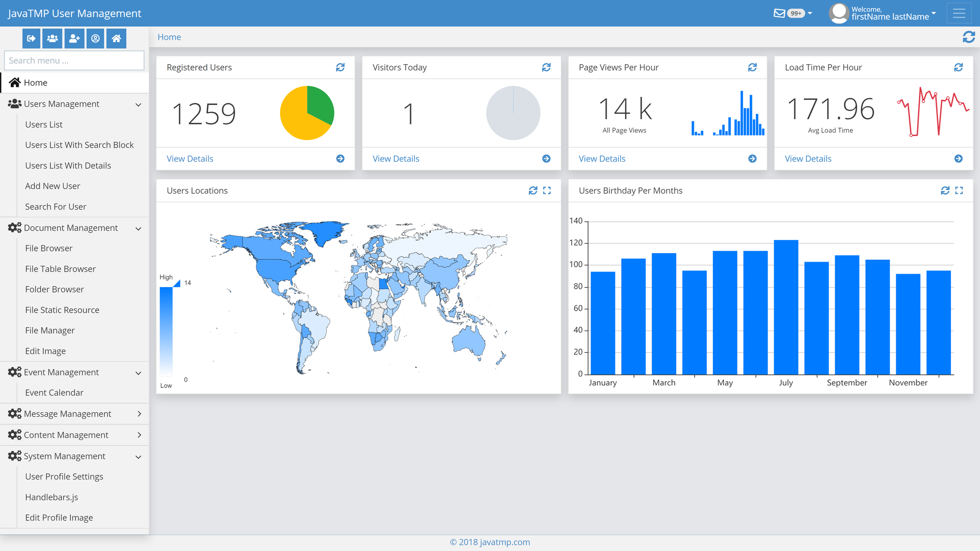Expand the Content Management menu chevron

pyautogui.click(x=139, y=435)
